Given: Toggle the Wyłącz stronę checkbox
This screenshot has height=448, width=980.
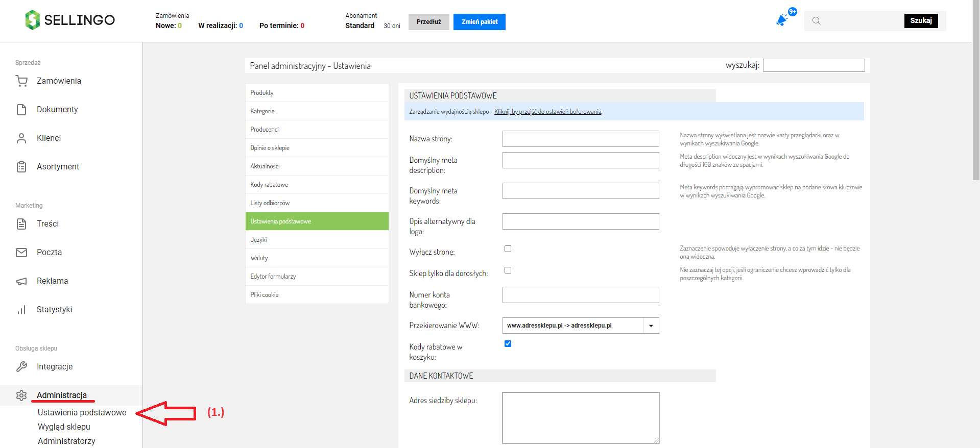Looking at the screenshot, I should [508, 249].
